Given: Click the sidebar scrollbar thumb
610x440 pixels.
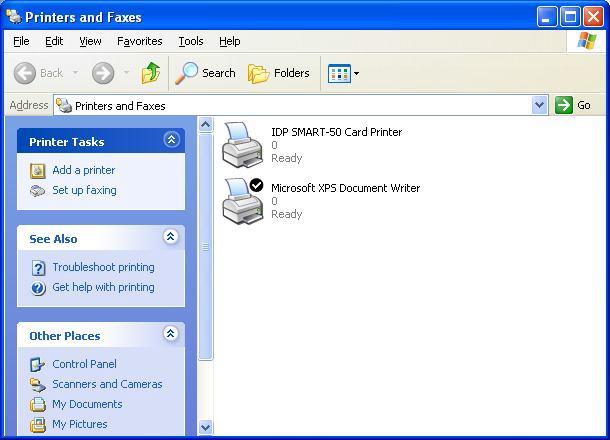Looking at the screenshot, I should (x=205, y=247).
